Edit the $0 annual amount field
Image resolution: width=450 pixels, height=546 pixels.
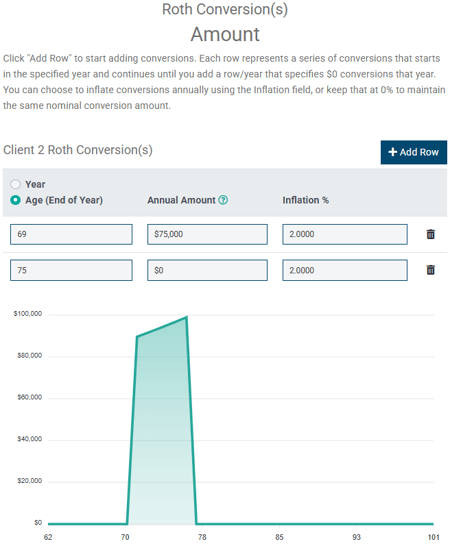pyautogui.click(x=207, y=270)
